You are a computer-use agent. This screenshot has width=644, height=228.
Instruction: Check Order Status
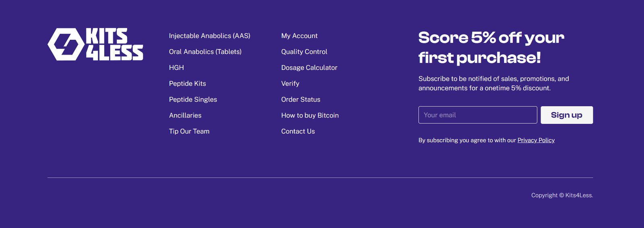coord(301,99)
